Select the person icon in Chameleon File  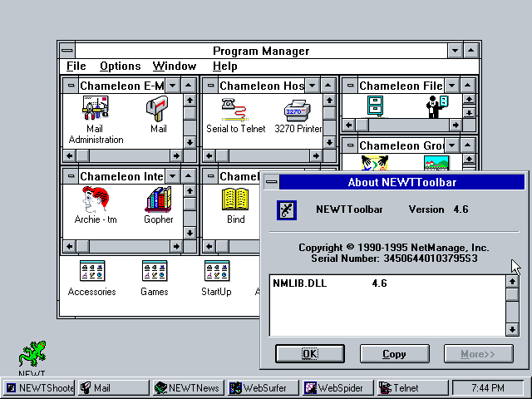[x=437, y=106]
